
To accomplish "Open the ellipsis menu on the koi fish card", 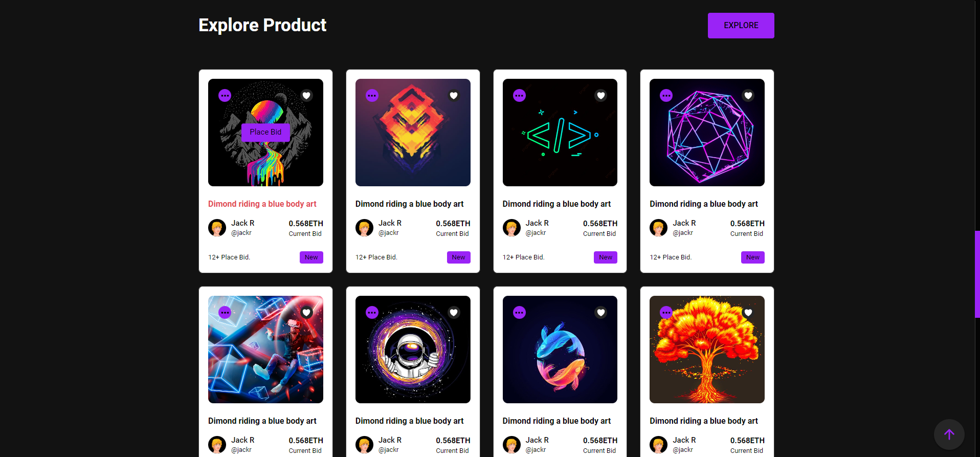I will click(x=519, y=312).
